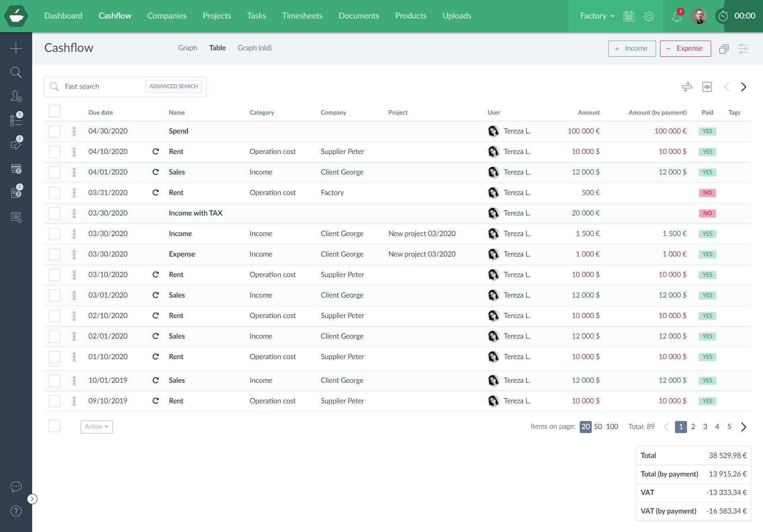The height and width of the screenshot is (532, 763).
Task: Click the plus icon in left sidebar
Action: pyautogui.click(x=16, y=48)
